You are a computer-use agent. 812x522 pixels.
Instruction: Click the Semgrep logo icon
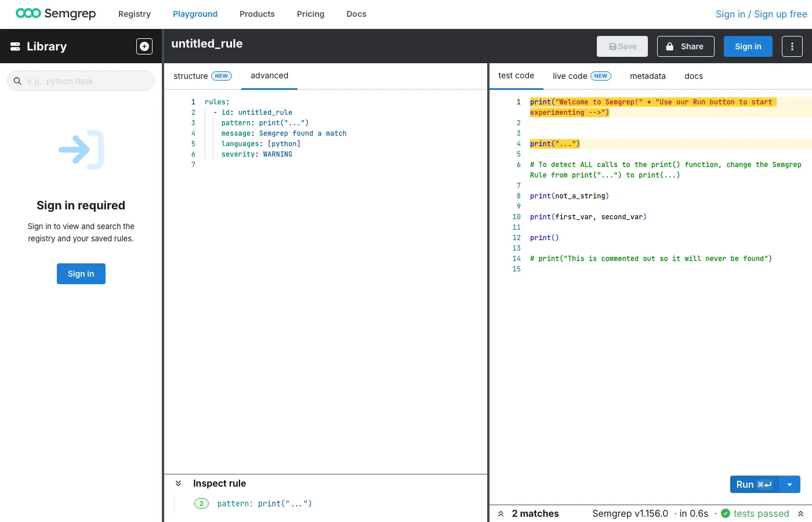[27, 13]
